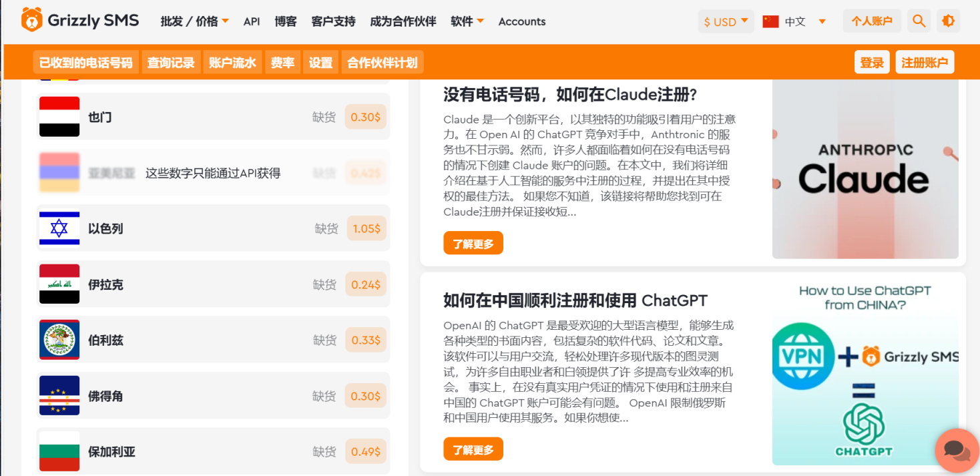Open the search magnifier icon
The height and width of the screenshot is (476, 980).
pos(919,21)
